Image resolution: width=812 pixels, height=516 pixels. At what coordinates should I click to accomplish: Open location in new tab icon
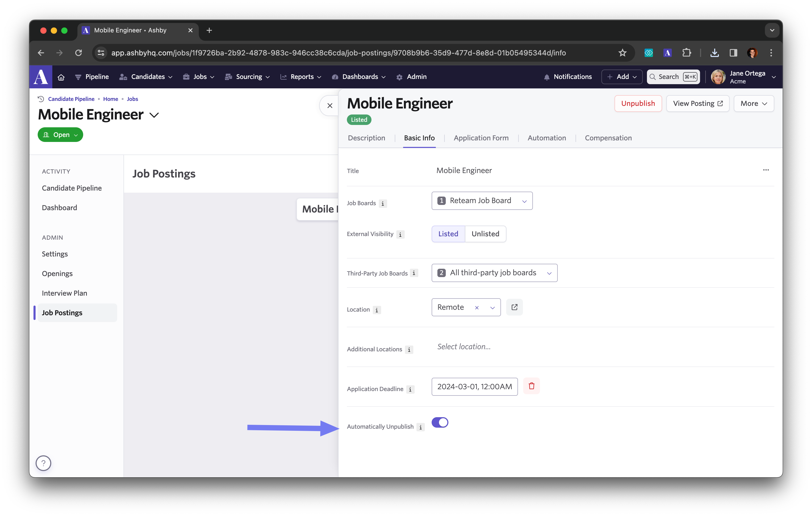514,307
